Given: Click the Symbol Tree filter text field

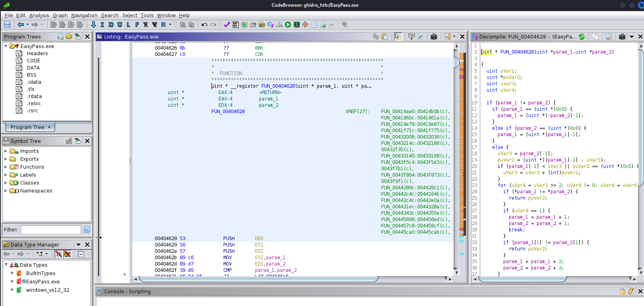Looking at the screenshot, I should (x=51, y=229).
